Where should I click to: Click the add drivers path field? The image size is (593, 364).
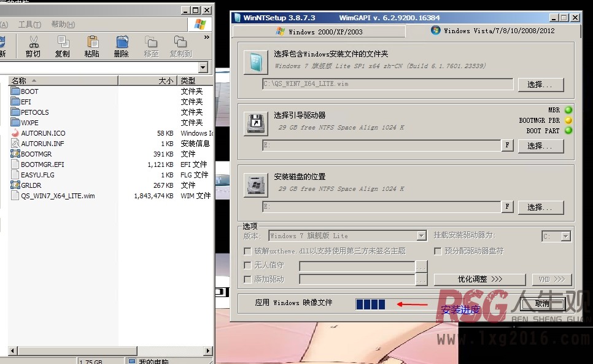(357, 280)
